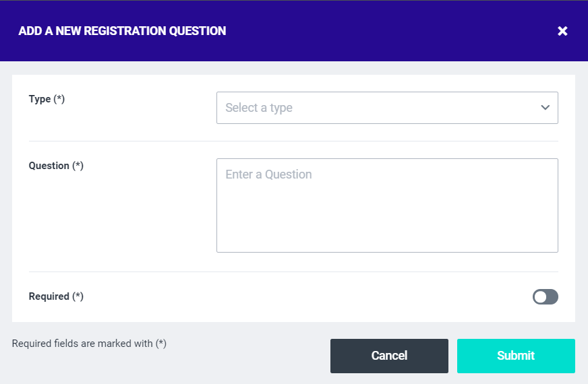
Task: Expand the Type dropdown chevron arrow
Action: [x=546, y=108]
